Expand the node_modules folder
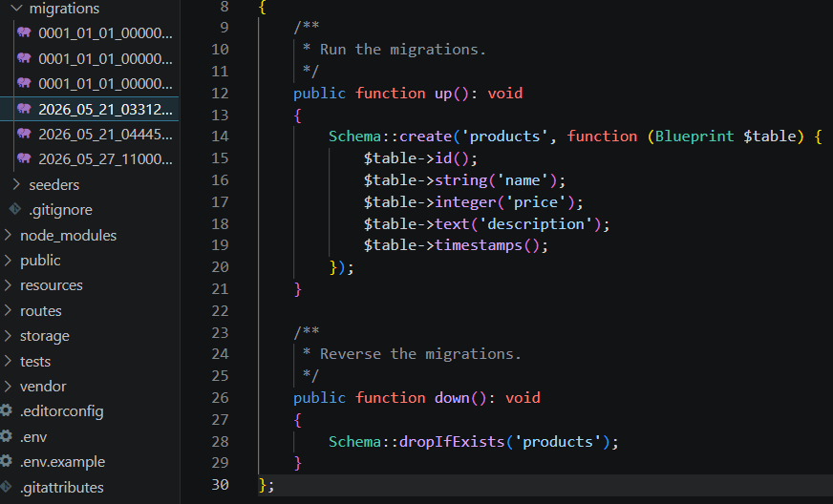This screenshot has height=504, width=833. (8, 235)
